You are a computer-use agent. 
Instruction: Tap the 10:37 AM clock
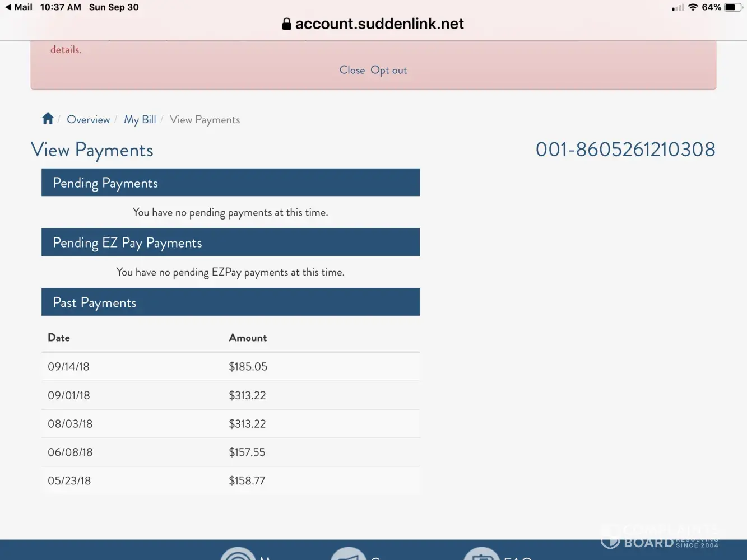point(61,7)
